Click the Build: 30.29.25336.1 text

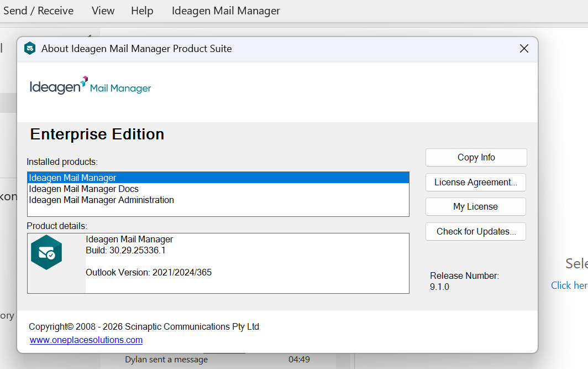(125, 251)
